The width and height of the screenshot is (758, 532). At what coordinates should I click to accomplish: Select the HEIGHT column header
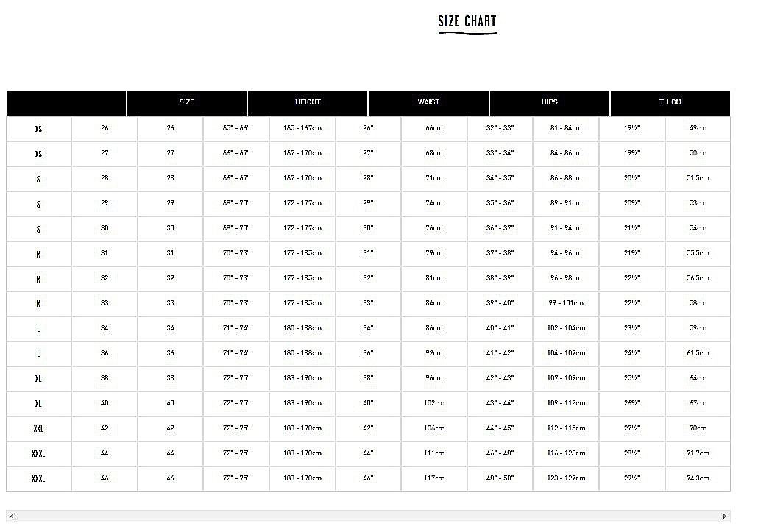pos(308,102)
